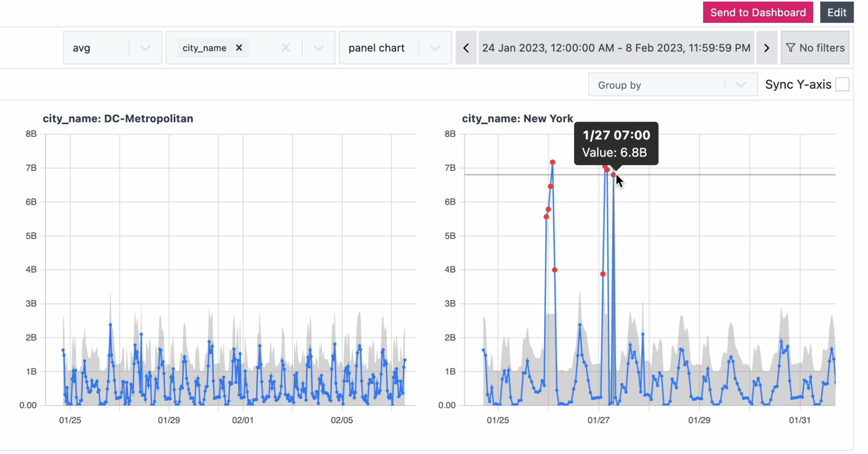The image size is (868, 454).
Task: Enable the Sync Y-axis checkbox
Action: 842,85
